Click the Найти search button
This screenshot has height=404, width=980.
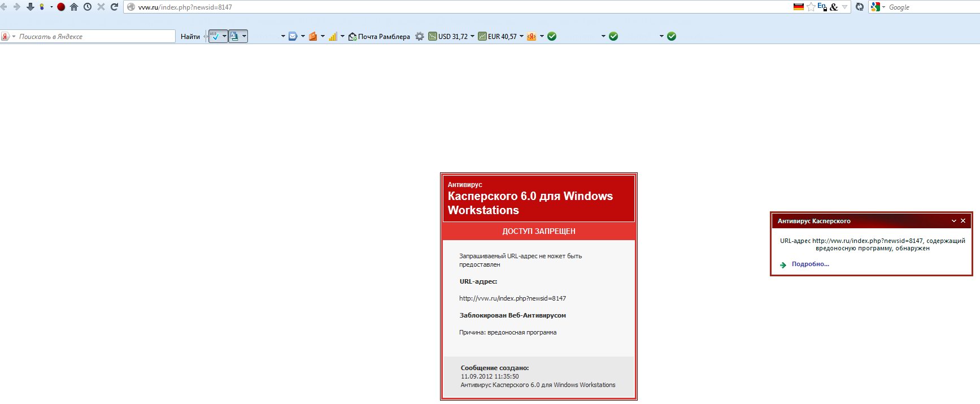click(190, 37)
